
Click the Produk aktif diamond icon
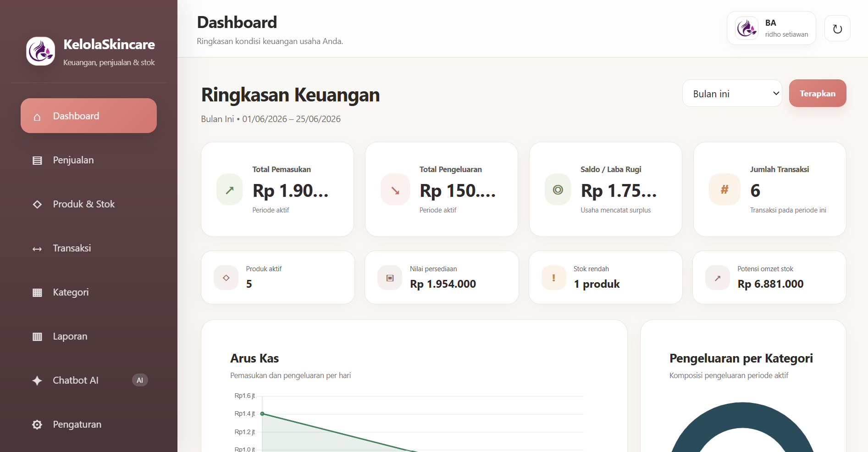[226, 278]
